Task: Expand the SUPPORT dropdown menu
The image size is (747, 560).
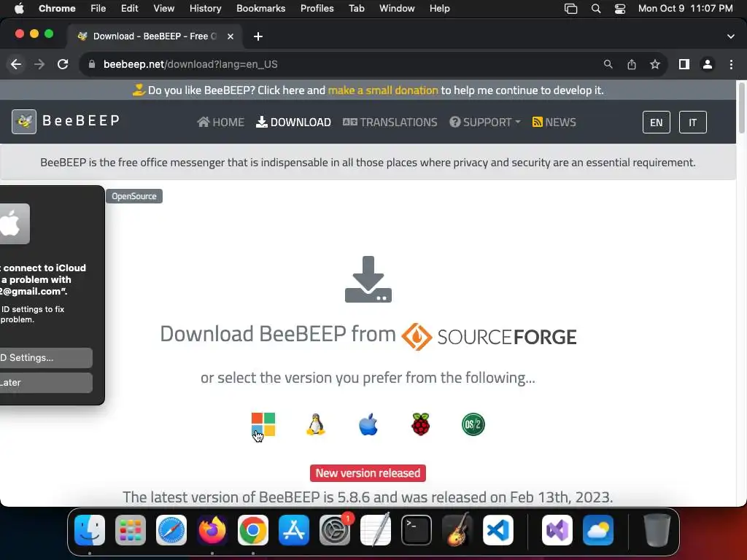Action: pyautogui.click(x=485, y=122)
